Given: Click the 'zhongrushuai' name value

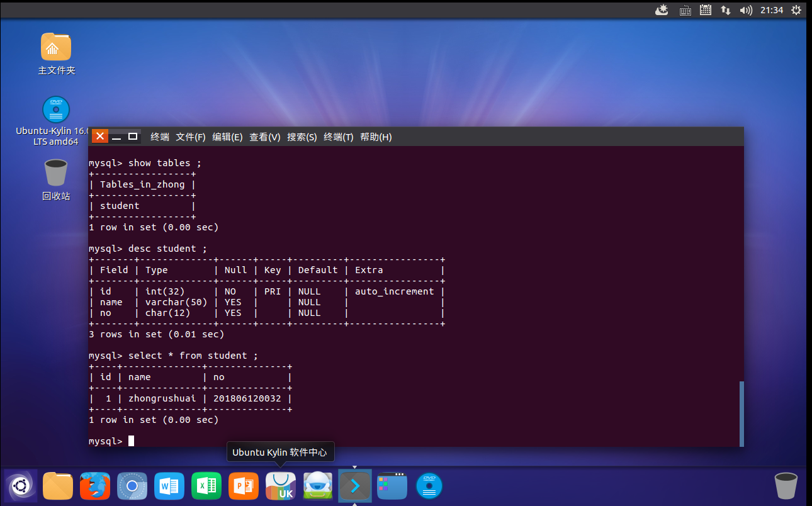Looking at the screenshot, I should (162, 398).
